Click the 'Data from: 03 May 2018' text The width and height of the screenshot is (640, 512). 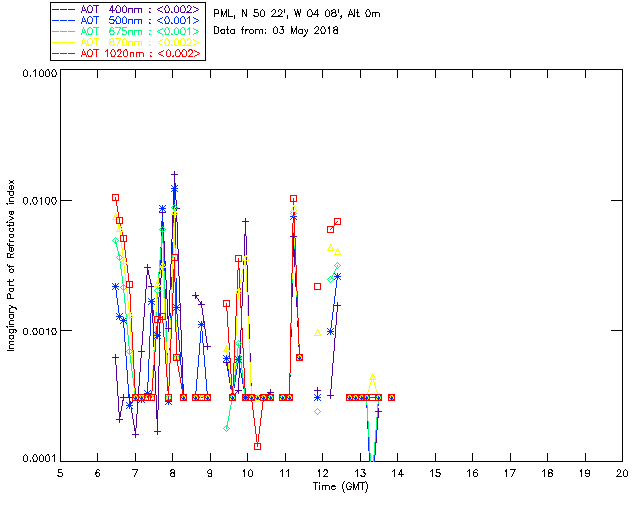point(276,30)
